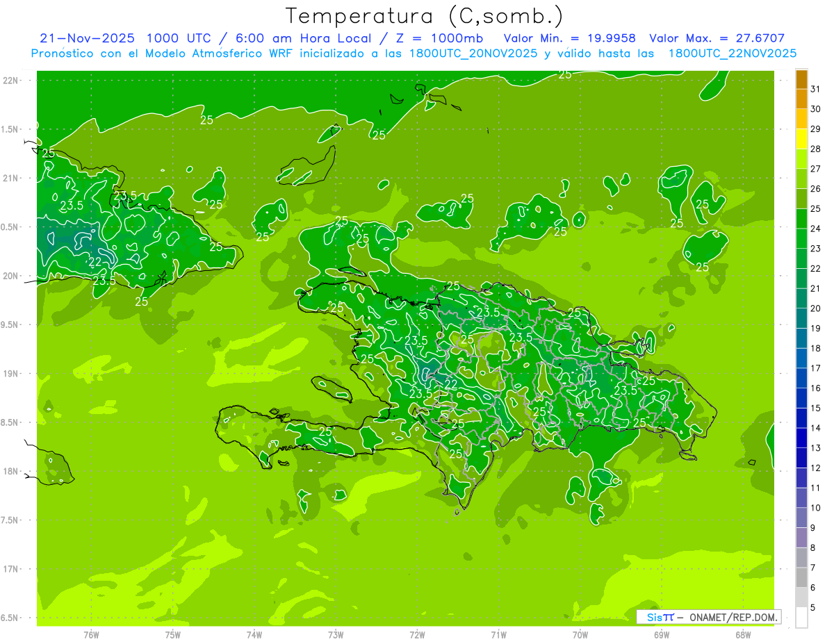Click the "18N" latitude axis label
The width and height of the screenshot is (834, 644).
pos(11,472)
